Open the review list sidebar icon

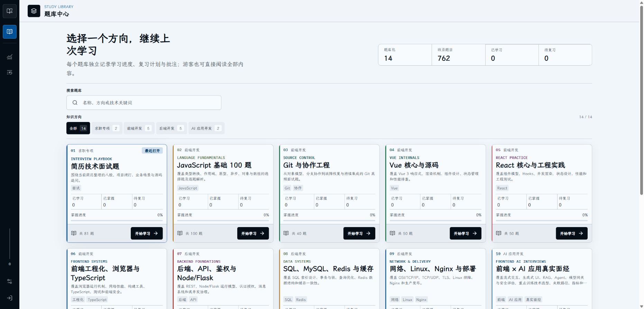10,72
